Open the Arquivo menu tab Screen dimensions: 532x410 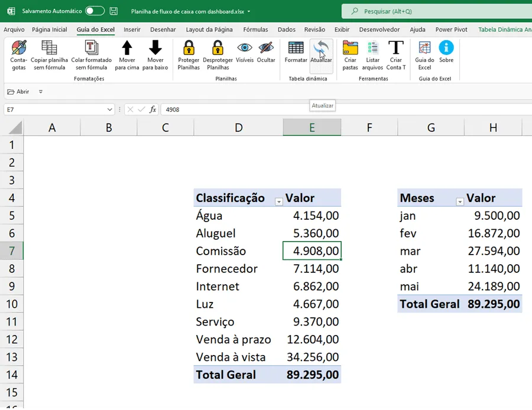click(14, 30)
